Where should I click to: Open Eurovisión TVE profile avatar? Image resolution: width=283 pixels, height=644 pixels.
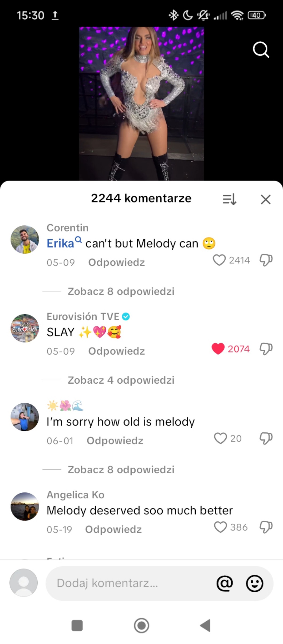click(x=25, y=328)
